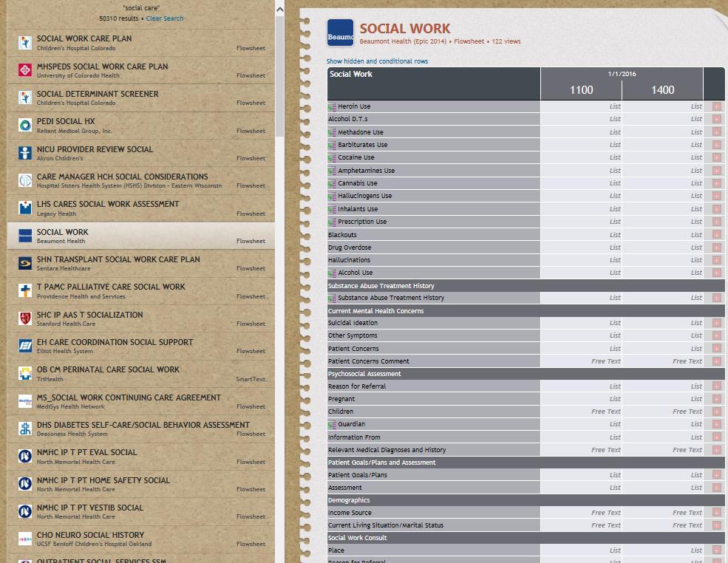Click the University of Colorado Health logo icon
The image size is (728, 563).
[x=25, y=70]
